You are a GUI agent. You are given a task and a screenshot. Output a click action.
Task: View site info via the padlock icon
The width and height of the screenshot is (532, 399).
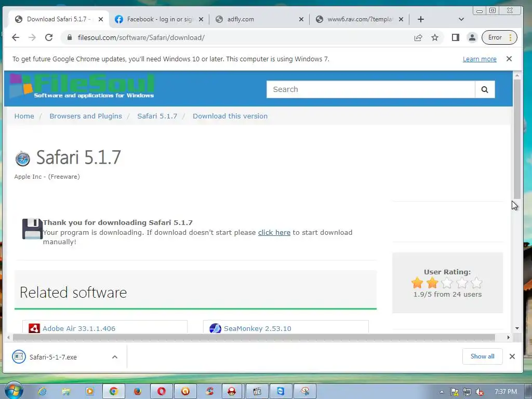70,37
